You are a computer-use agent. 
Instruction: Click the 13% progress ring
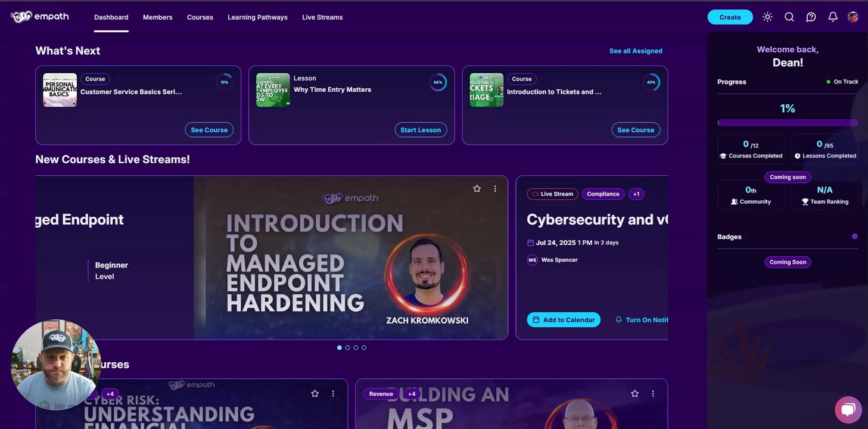(225, 82)
